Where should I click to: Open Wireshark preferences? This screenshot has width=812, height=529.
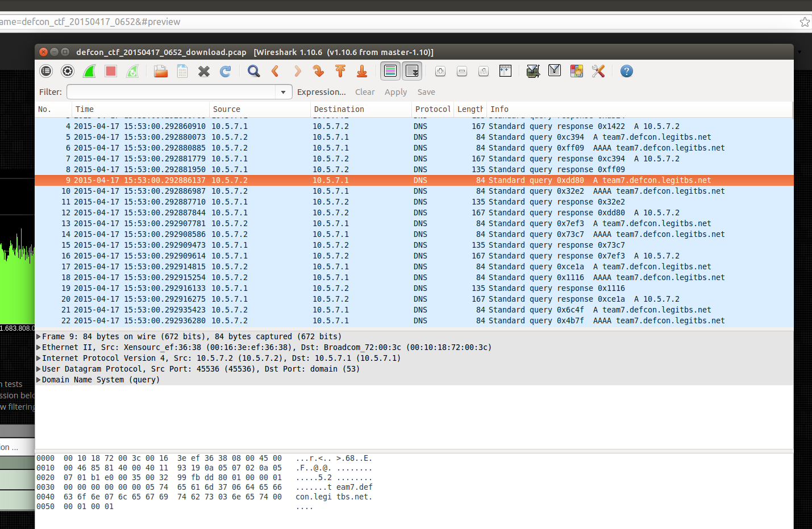click(598, 71)
